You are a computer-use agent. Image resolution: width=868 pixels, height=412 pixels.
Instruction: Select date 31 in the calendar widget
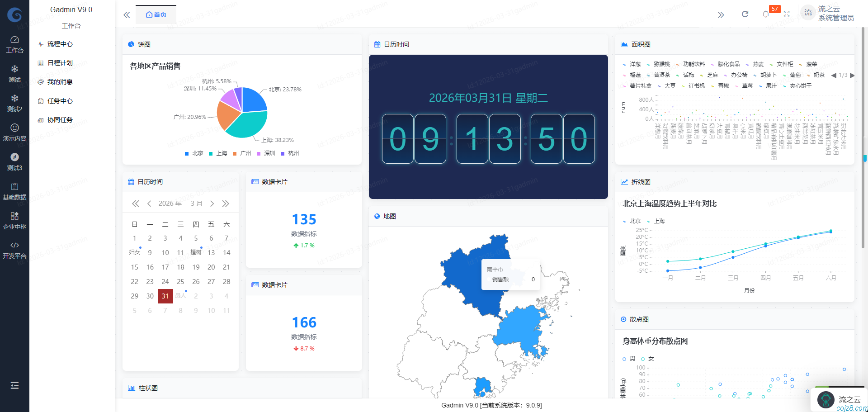point(165,296)
